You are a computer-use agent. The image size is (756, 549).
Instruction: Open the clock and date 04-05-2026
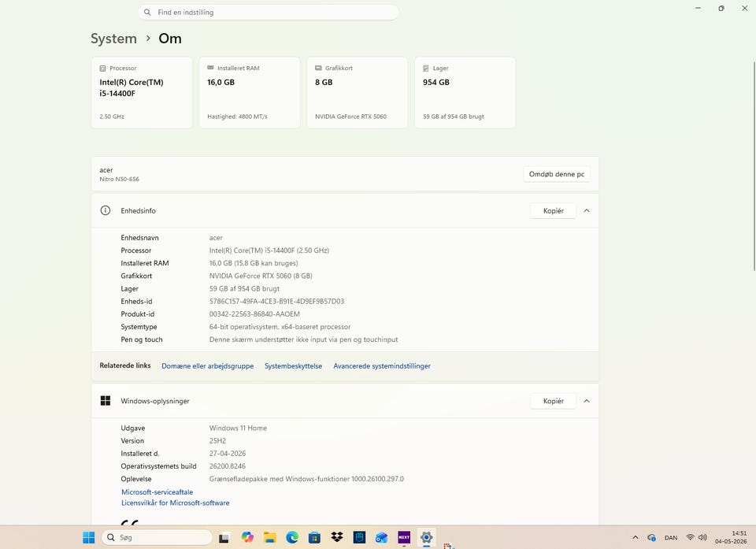(731, 537)
